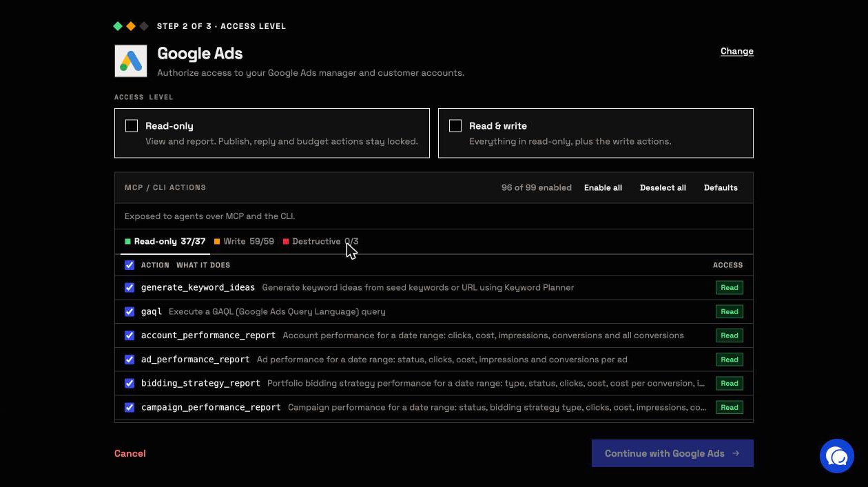Uncheck the campaign_performance_report checkbox

point(130,408)
